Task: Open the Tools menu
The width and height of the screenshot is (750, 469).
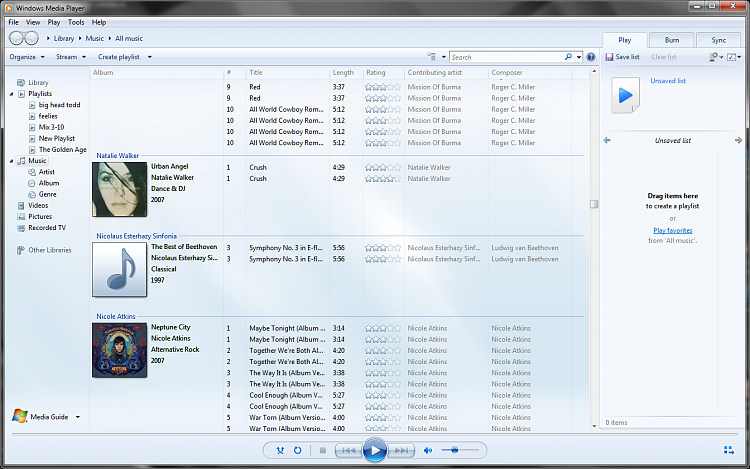Action: 76,22
